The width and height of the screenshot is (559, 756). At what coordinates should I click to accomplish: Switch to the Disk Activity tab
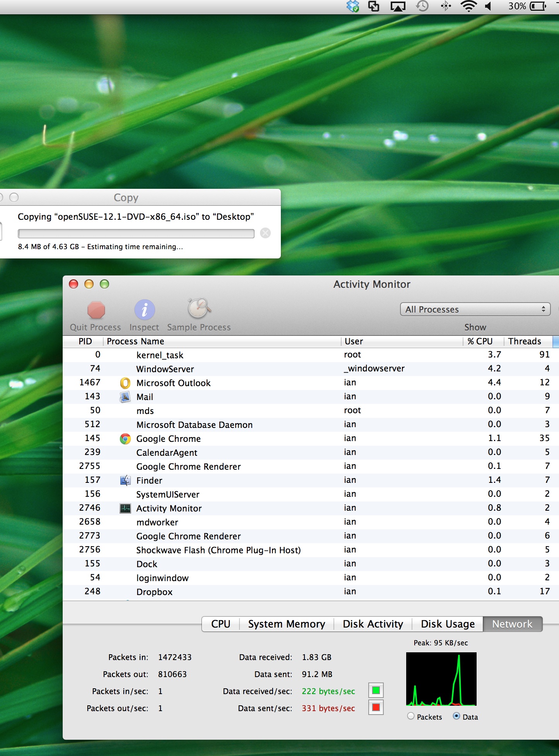click(x=373, y=624)
